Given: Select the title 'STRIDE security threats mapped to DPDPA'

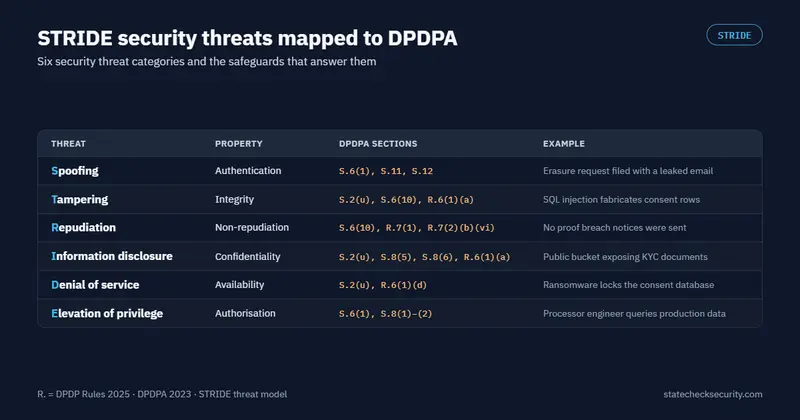Looking at the screenshot, I should coord(247,38).
